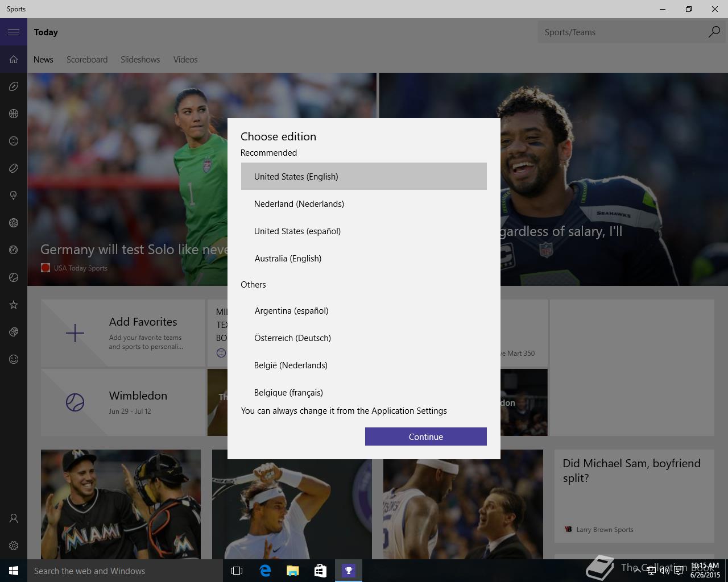This screenshot has width=728, height=582.
Task: Open the Action Center notification icon
Action: coord(679,571)
